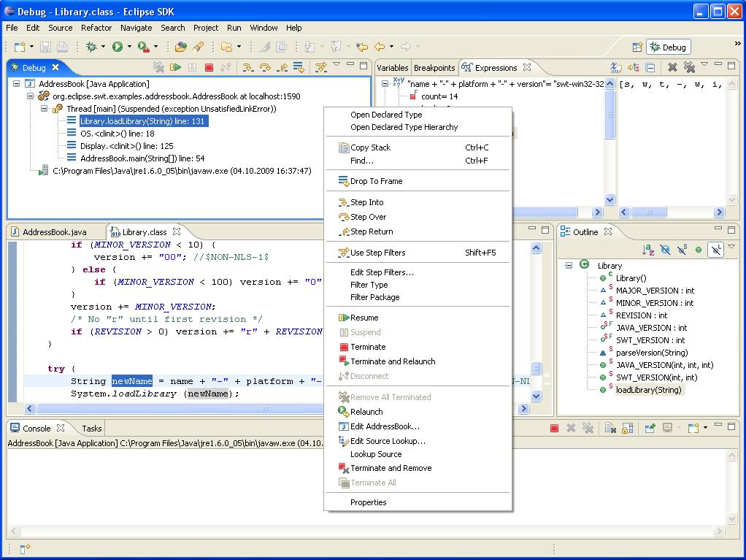Click the Debug bug icon in main toolbar
The height and width of the screenshot is (560, 746).
click(91, 47)
